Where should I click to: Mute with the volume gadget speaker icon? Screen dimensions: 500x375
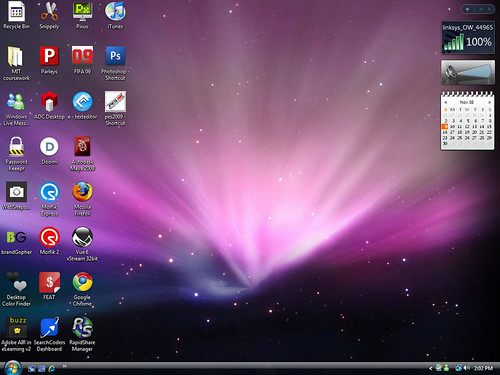[450, 72]
